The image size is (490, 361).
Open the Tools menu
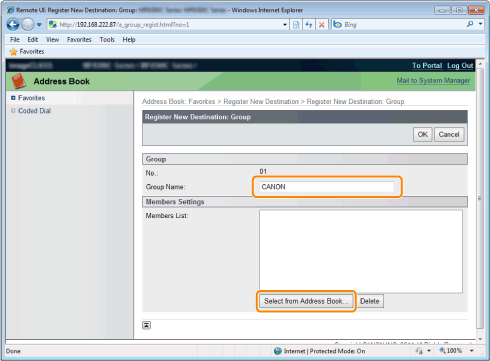tap(107, 40)
